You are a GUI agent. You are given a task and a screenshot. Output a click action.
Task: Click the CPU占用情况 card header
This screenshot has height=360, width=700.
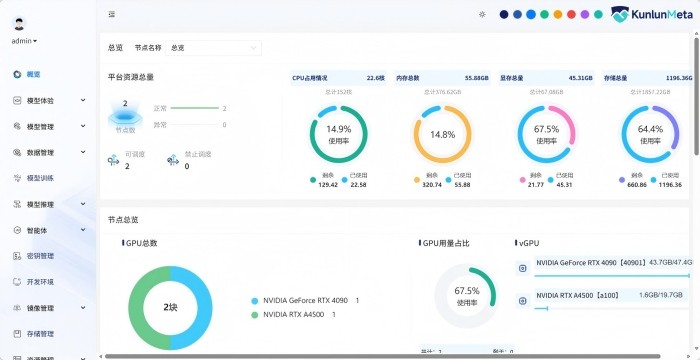(338, 78)
